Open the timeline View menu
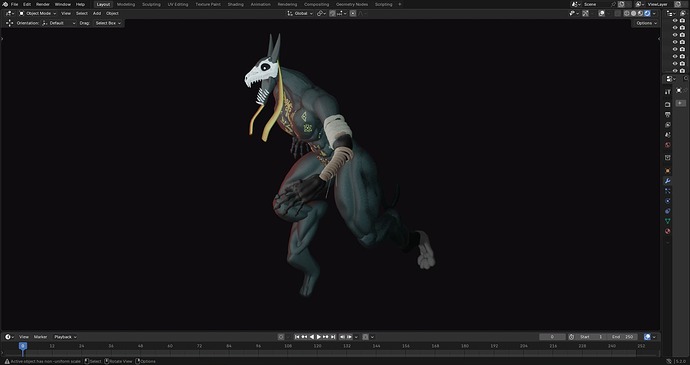Image resolution: width=690 pixels, height=365 pixels. [24, 337]
